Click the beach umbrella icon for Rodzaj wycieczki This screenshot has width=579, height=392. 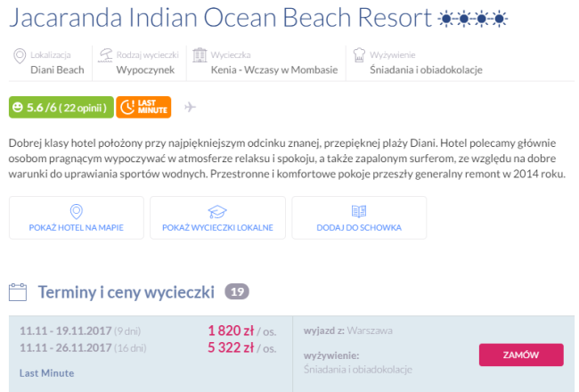point(106,55)
